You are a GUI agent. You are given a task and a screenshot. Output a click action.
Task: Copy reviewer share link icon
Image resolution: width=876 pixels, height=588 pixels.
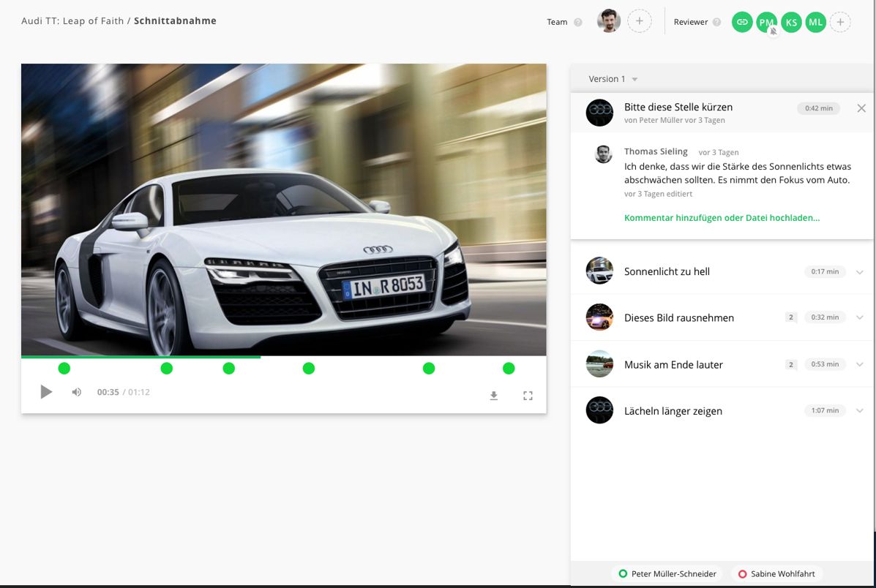742,22
